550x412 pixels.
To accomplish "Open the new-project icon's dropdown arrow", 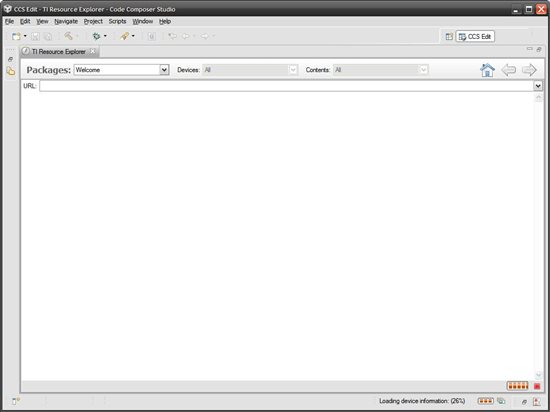I will coord(25,36).
